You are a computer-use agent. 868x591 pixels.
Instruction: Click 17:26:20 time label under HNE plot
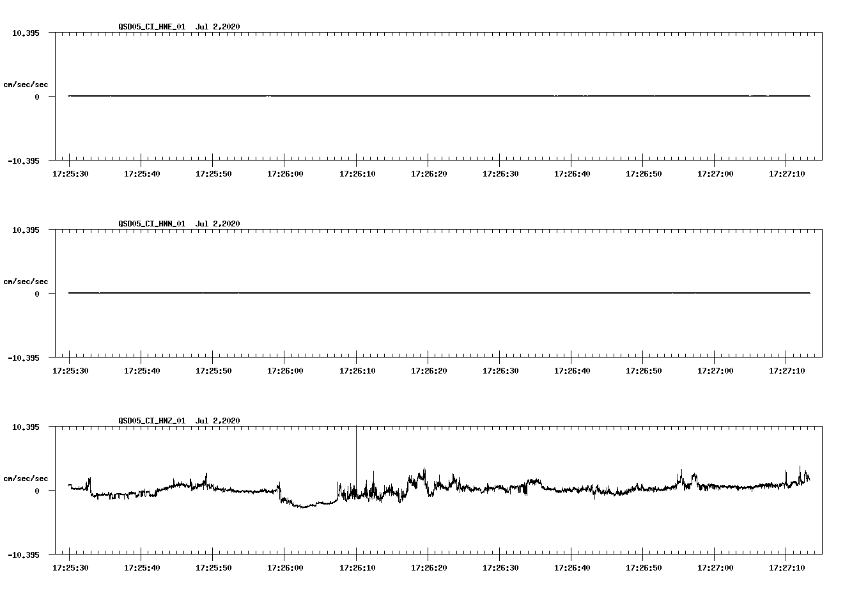(x=429, y=173)
